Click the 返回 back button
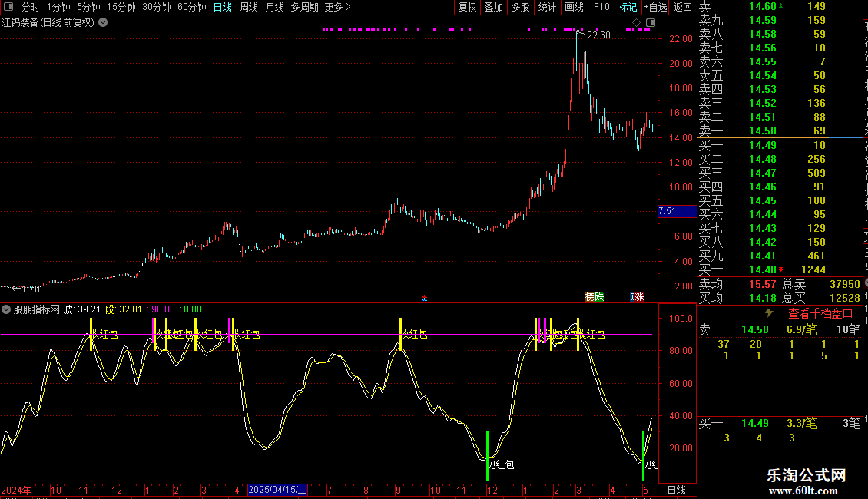 pyautogui.click(x=683, y=7)
